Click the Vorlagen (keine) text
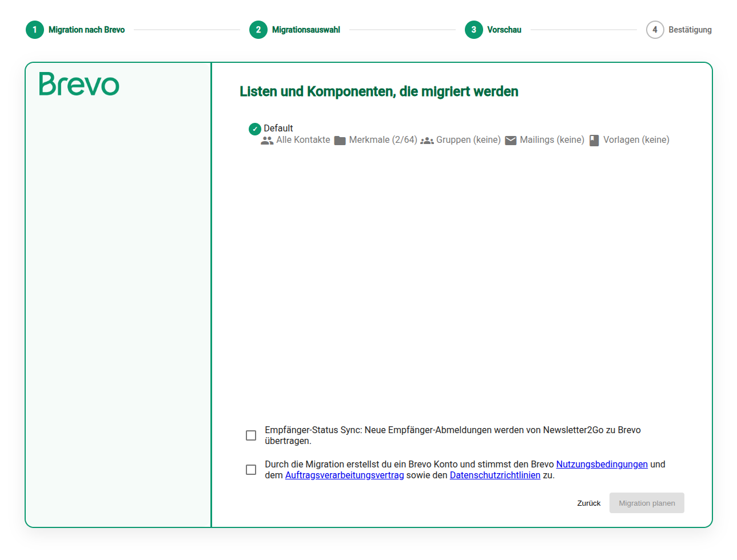The image size is (737, 560). [636, 140]
